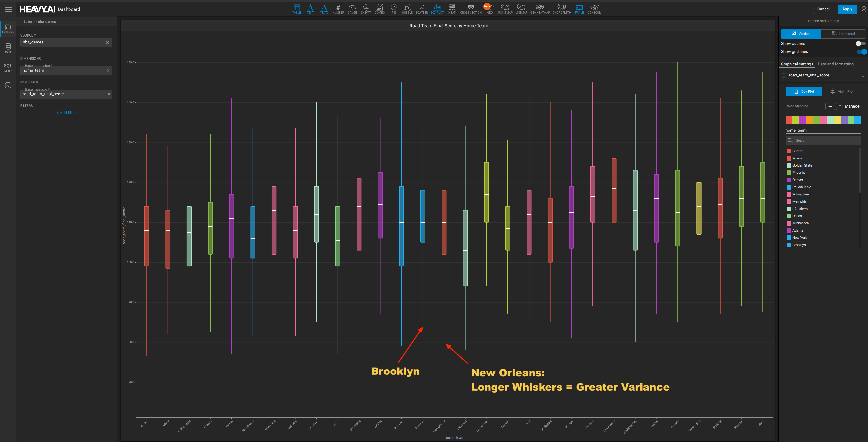Click + Add filter
The width and height of the screenshot is (868, 442).
[x=66, y=113]
